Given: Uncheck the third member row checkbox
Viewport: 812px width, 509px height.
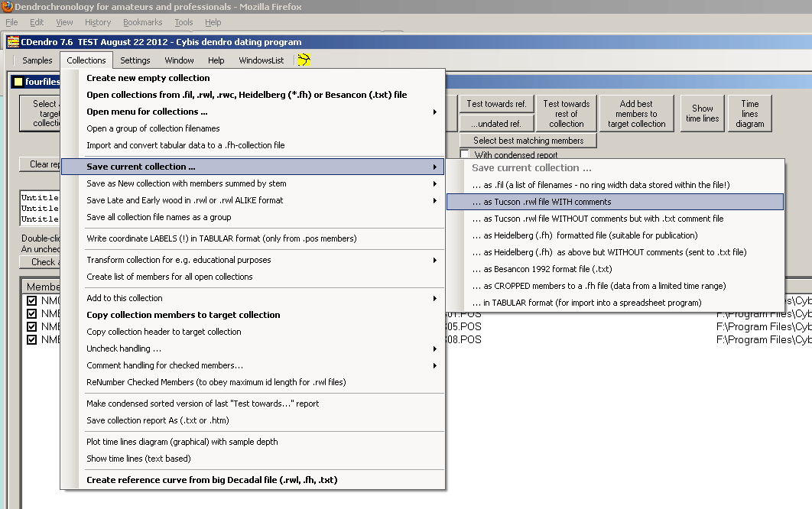Looking at the screenshot, I should [x=31, y=327].
